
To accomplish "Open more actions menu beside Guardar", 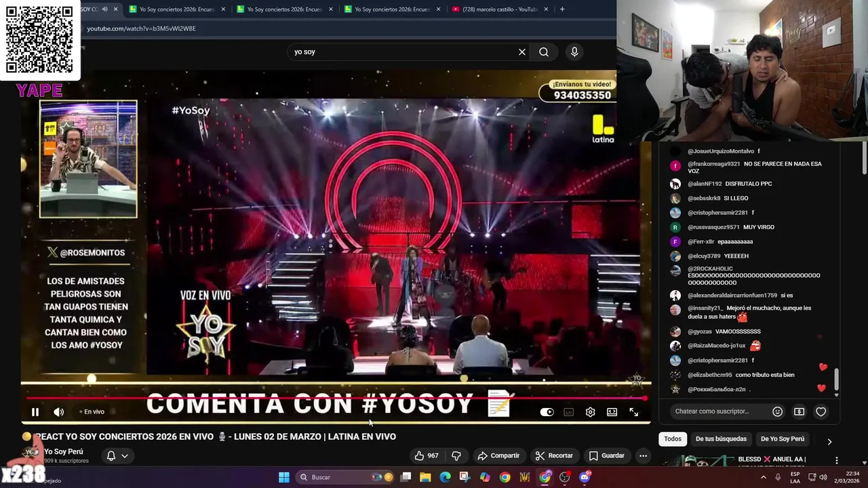I will point(643,455).
